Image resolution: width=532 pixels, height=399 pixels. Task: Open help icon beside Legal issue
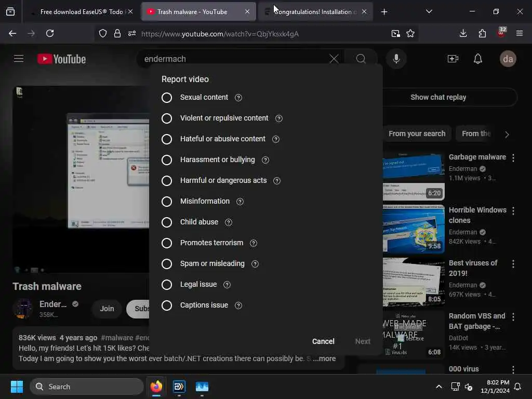coord(227,285)
